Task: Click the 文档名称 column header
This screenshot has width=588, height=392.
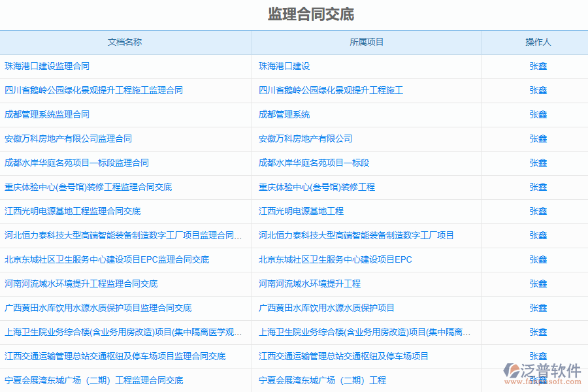Action: click(125, 42)
